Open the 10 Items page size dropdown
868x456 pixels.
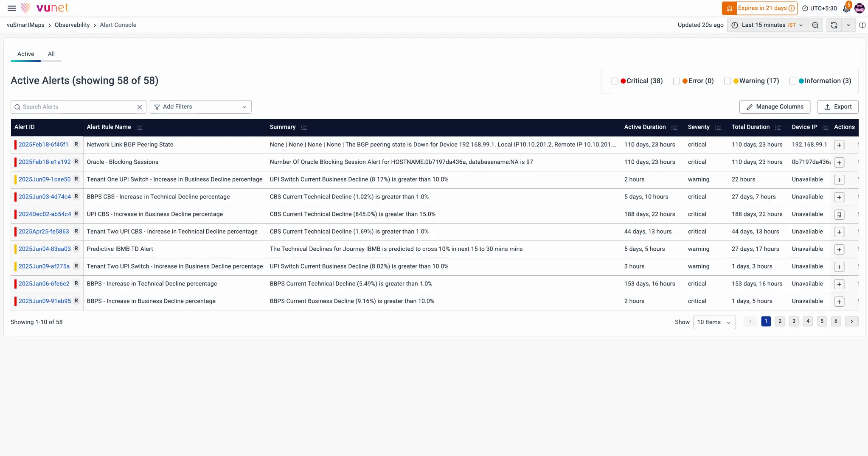click(x=714, y=322)
